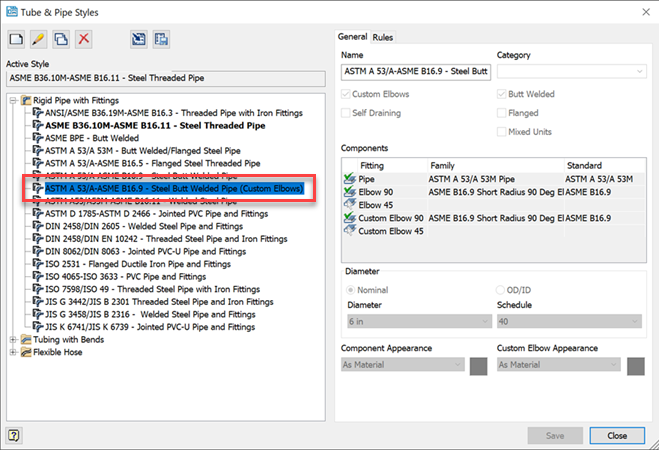Click the Save button
Viewport: 659px width, 450px height.
(555, 436)
